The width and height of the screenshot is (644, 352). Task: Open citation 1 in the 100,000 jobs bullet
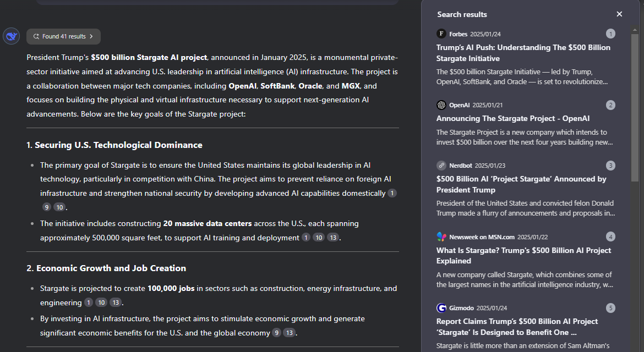click(x=88, y=302)
